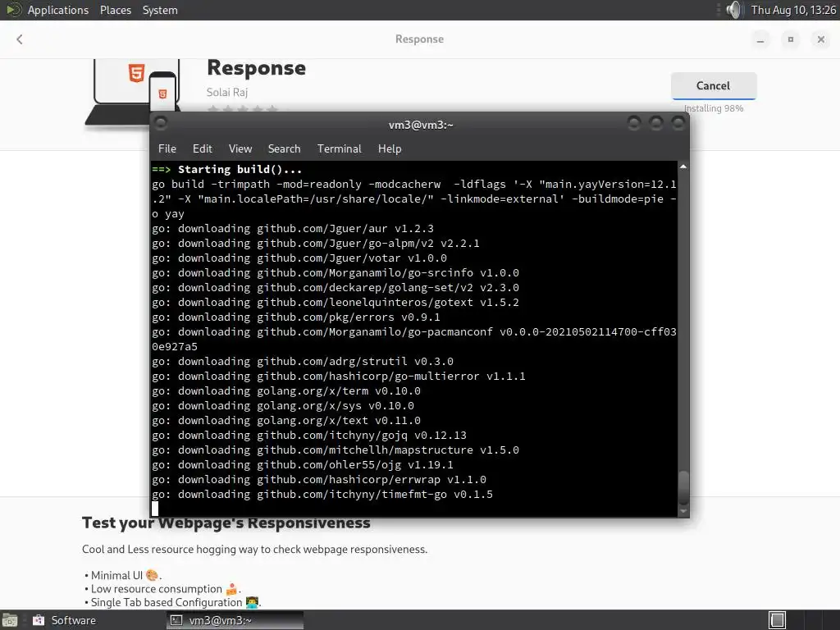Click the terminal title bar vm3@vm3:~
This screenshot has height=630, width=840.
421,125
